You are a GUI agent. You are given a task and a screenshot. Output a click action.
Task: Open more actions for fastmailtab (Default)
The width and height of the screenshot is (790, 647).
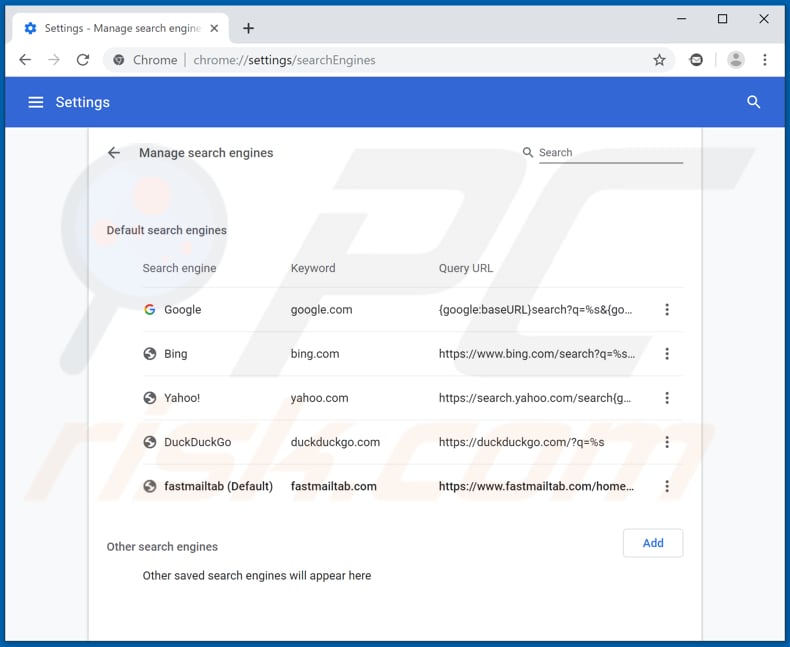(x=667, y=486)
